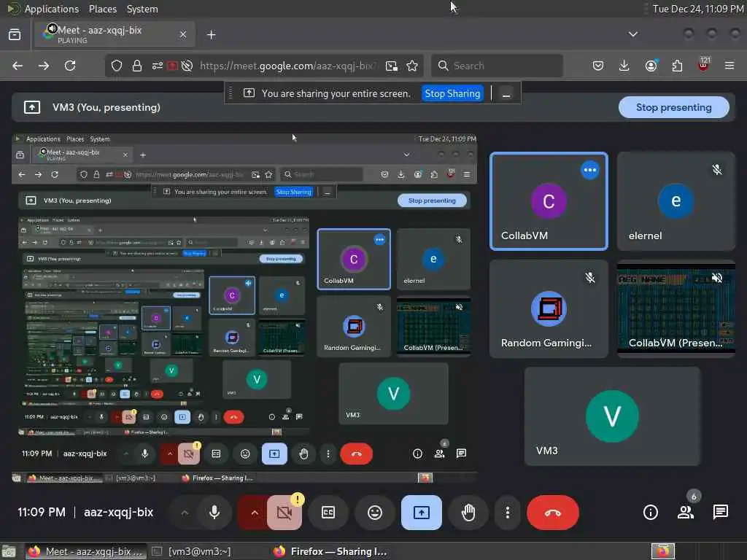Toggle the camera with warning badge
The height and width of the screenshot is (560, 747).
tap(285, 513)
